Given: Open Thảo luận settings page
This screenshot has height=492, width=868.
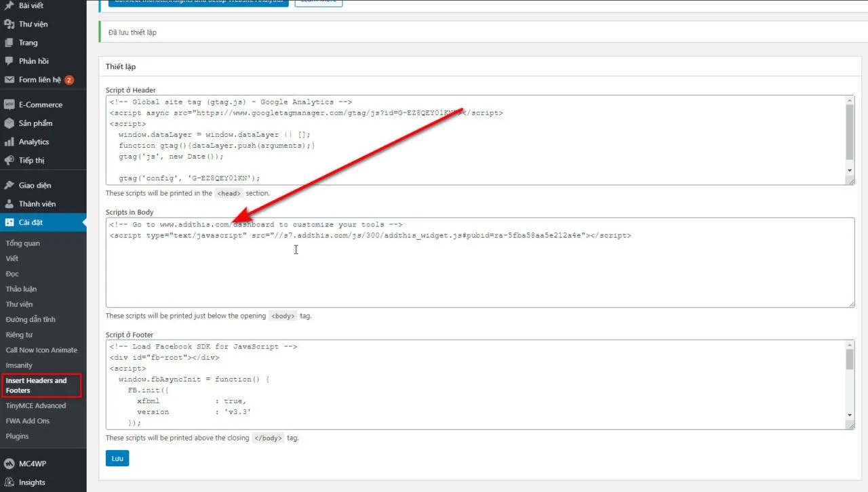Looking at the screenshot, I should (21, 289).
